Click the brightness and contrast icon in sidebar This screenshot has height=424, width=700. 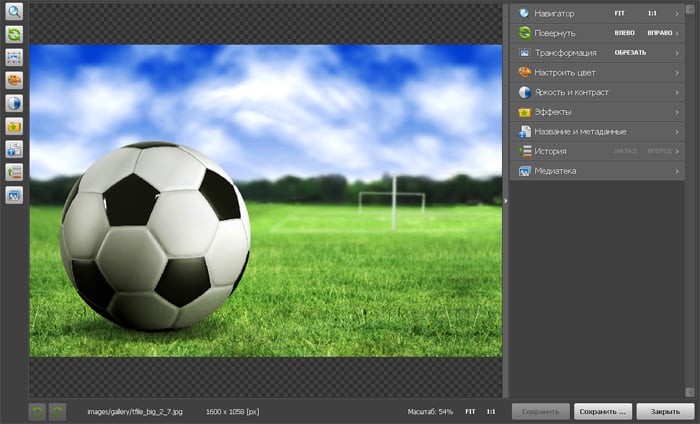coord(15,104)
